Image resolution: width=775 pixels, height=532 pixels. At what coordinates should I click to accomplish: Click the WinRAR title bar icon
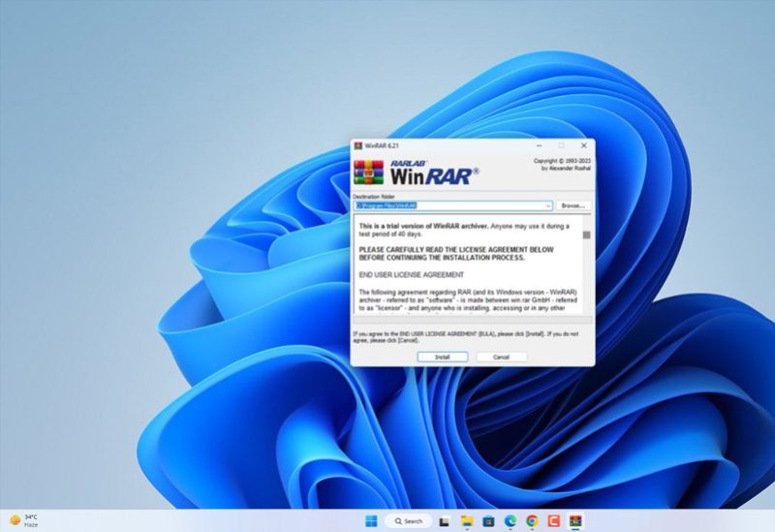click(x=358, y=145)
